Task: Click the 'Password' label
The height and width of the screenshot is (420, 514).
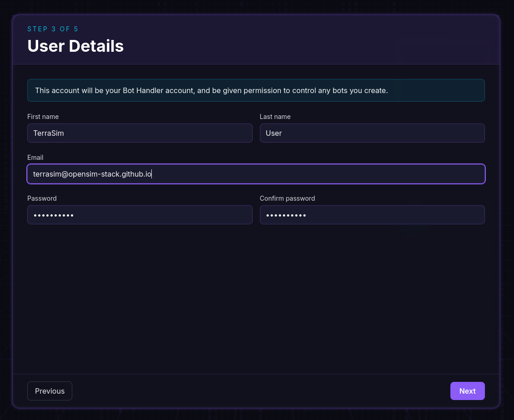Action: coord(42,198)
